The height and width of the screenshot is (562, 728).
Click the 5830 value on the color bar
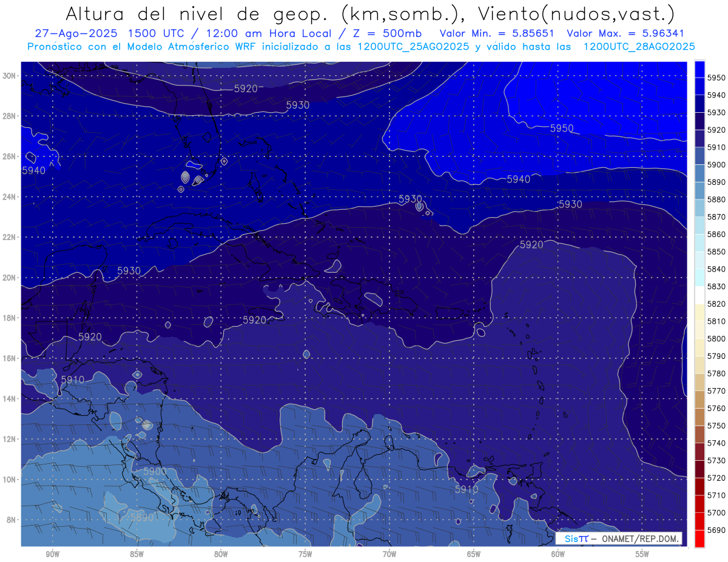pos(716,286)
